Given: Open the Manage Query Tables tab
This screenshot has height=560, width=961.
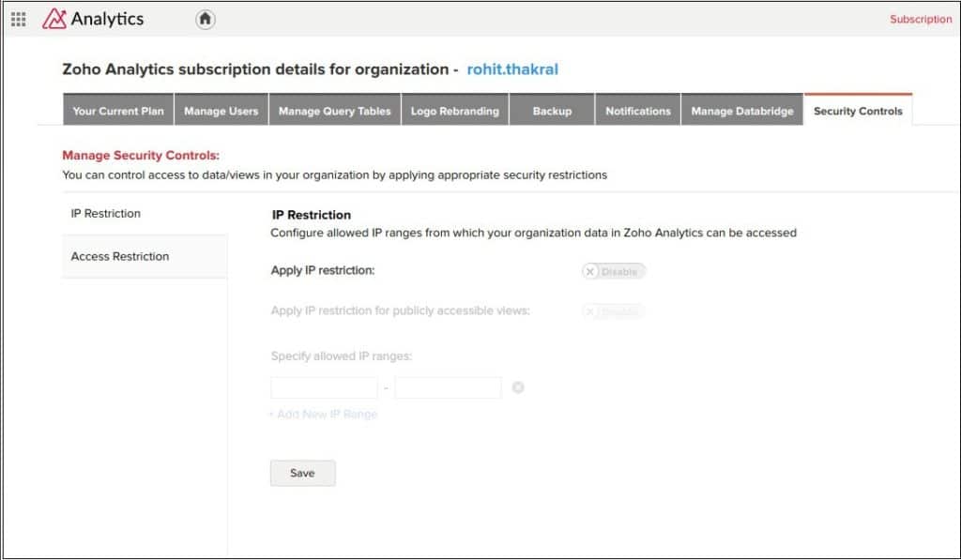Looking at the screenshot, I should click(335, 110).
